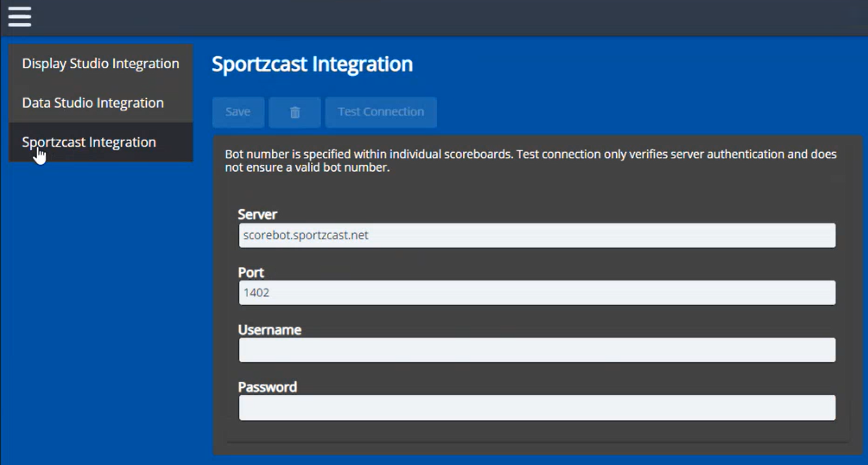Image resolution: width=868 pixels, height=465 pixels.
Task: Click the empty Username text box
Action: tap(537, 350)
